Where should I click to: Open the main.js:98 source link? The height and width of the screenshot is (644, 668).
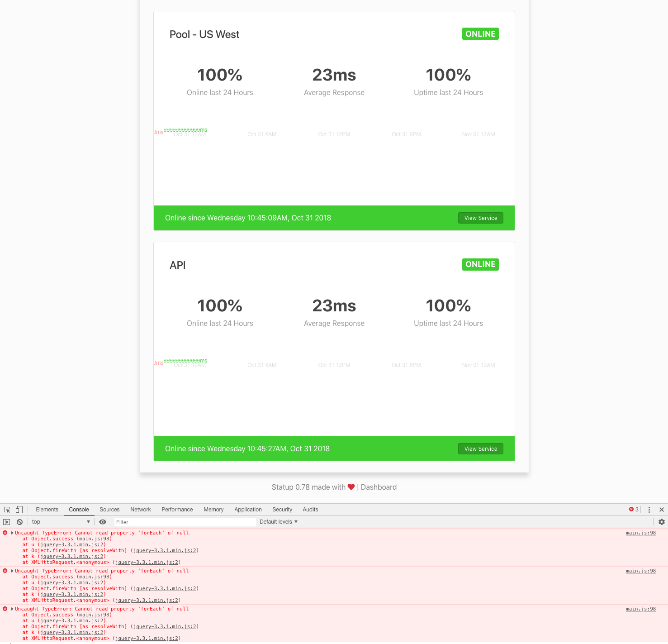pos(640,533)
